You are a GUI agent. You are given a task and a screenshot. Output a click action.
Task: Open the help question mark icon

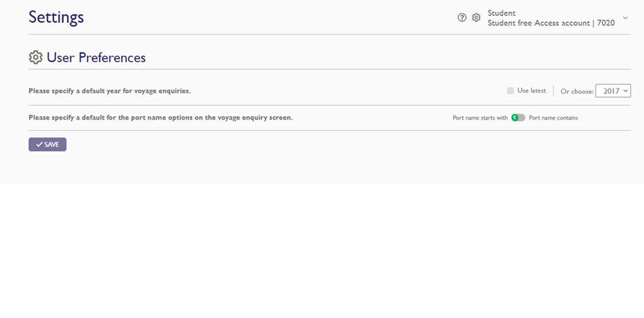pyautogui.click(x=462, y=17)
